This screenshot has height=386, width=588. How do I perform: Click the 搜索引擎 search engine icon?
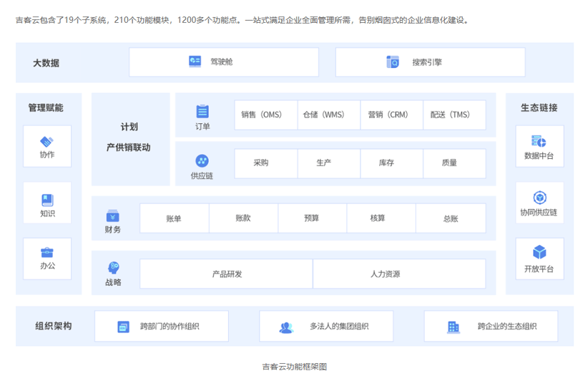click(393, 62)
